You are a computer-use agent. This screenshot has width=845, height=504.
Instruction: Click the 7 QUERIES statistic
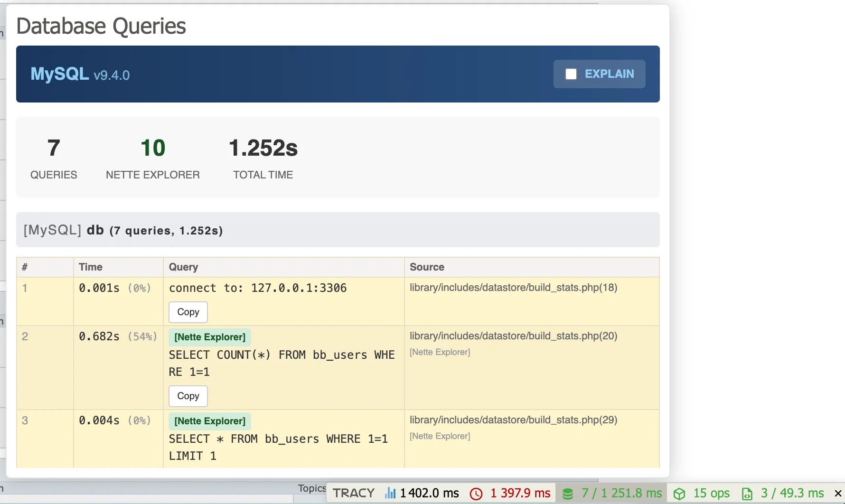54,158
